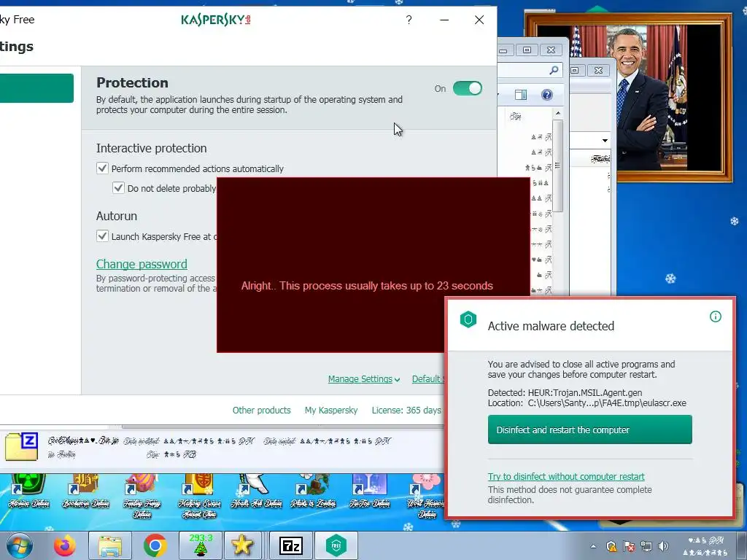Image resolution: width=747 pixels, height=560 pixels.
Task: Open Action Center flag tray icon
Action: coord(629,546)
